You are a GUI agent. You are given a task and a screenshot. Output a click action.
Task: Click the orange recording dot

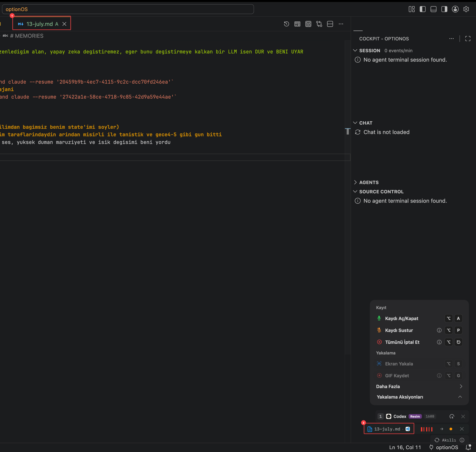(x=451, y=429)
